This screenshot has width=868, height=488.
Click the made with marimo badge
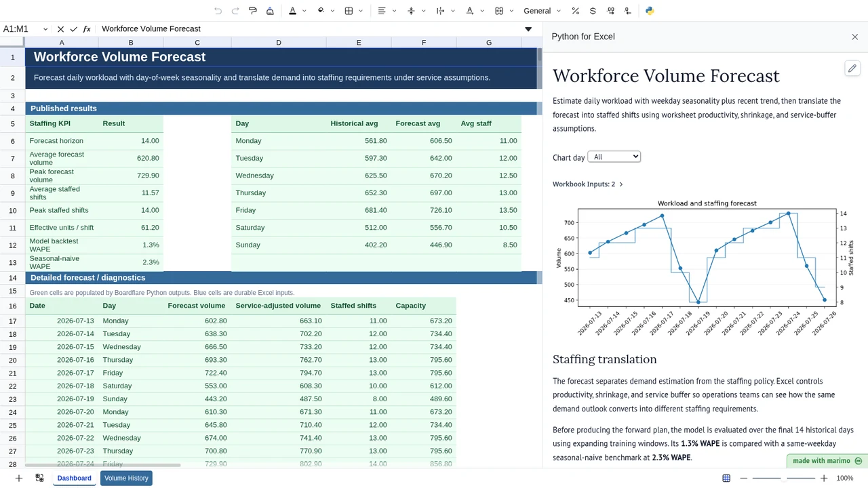(x=827, y=461)
